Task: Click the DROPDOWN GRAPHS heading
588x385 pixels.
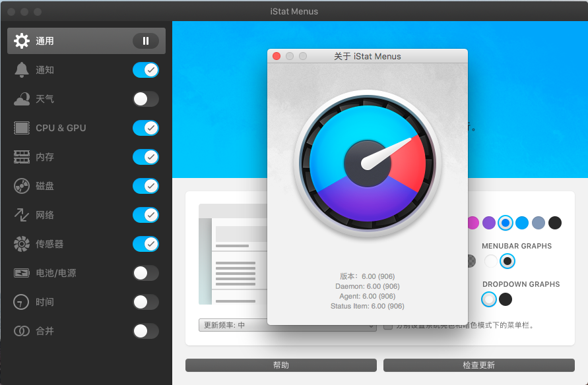Action: pyautogui.click(x=521, y=284)
